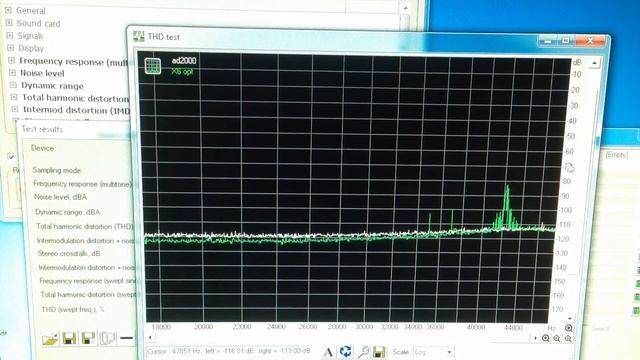Expand the Dynamic range node

[13, 85]
